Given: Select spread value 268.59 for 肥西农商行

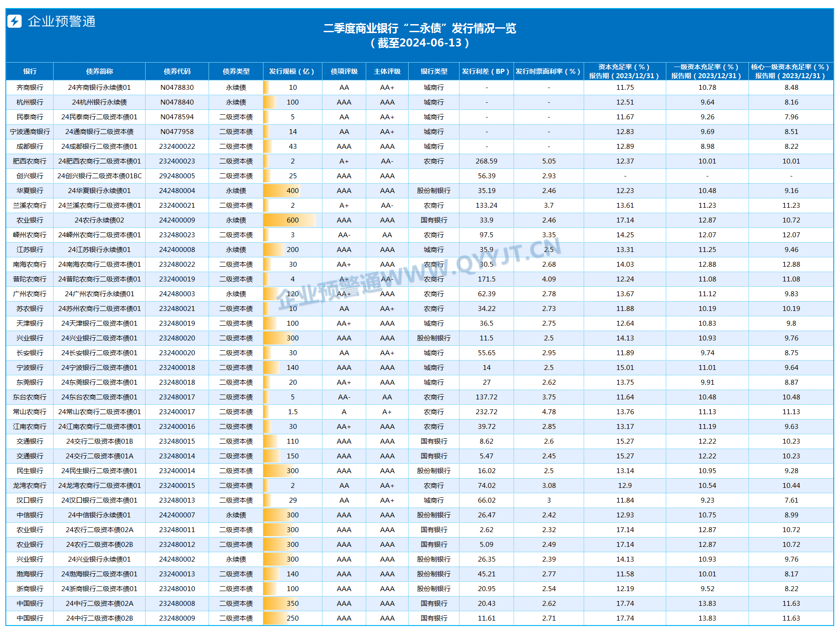Looking at the screenshot, I should click(487, 161).
